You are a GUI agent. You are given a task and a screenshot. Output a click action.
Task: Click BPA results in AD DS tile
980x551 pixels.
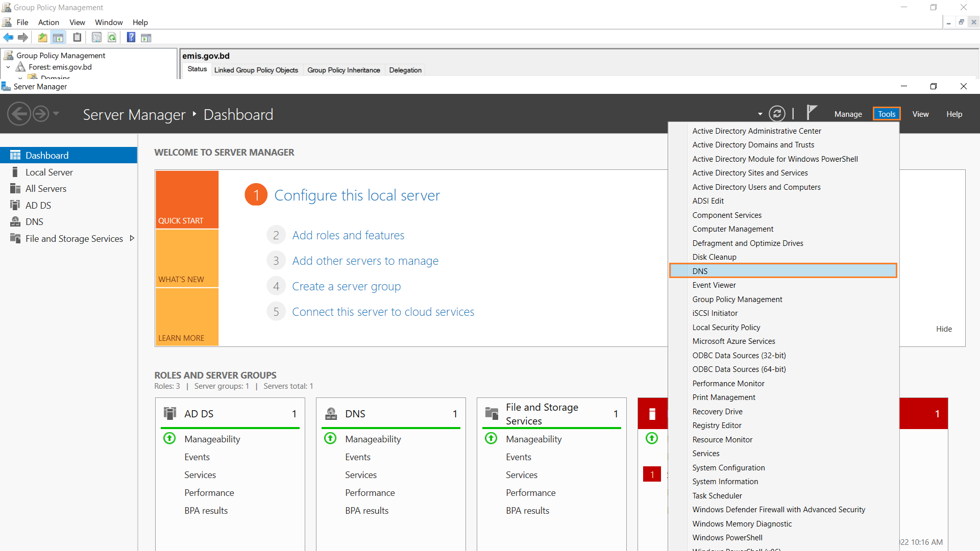tap(206, 511)
